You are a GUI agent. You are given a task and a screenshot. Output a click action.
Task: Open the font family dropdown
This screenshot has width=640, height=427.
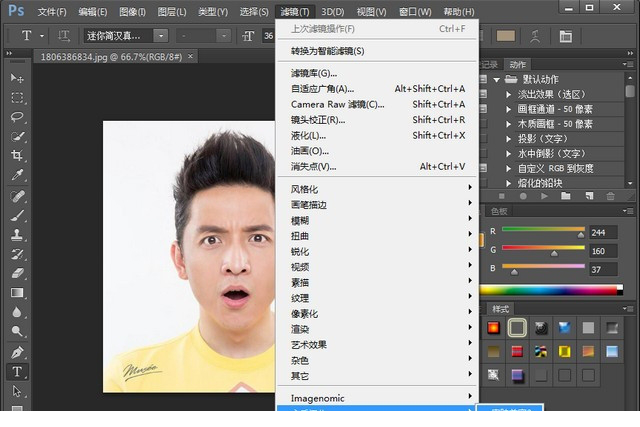click(160, 36)
